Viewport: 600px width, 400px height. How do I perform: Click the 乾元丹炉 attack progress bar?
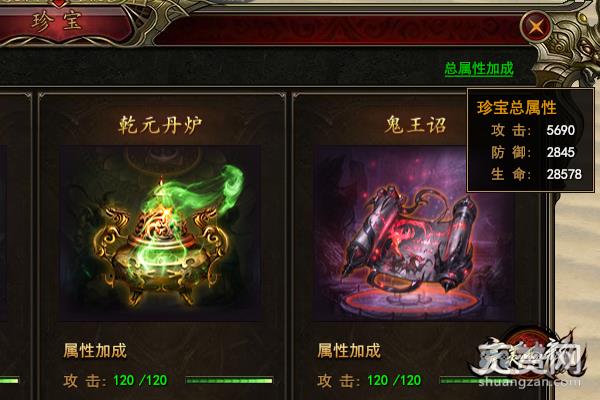(x=229, y=380)
